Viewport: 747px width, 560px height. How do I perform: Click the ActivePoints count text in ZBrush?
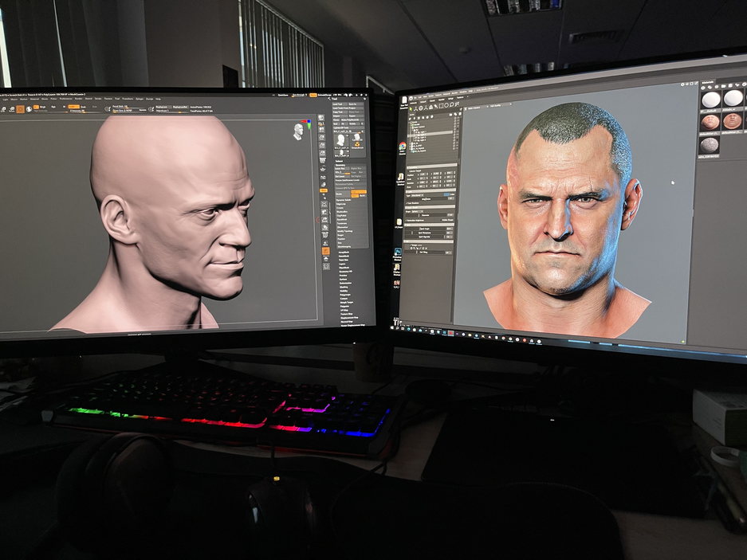tap(201, 108)
